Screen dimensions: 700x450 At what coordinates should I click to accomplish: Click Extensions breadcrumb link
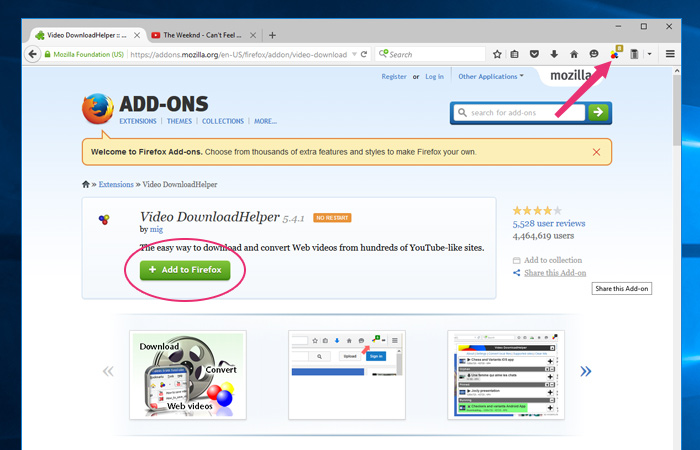[116, 184]
